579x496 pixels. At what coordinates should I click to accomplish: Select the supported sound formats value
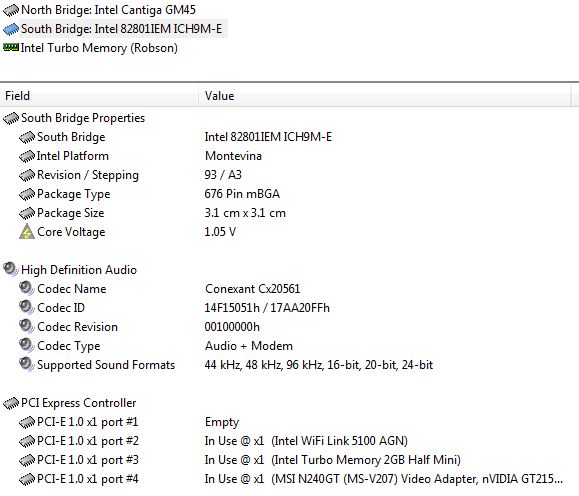[x=319, y=365]
